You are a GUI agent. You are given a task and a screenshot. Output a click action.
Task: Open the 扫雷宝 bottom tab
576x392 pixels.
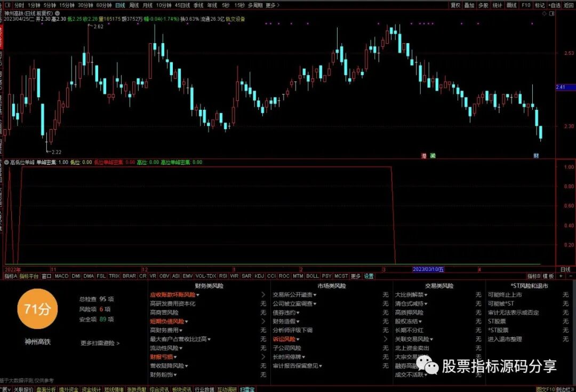coord(247,389)
